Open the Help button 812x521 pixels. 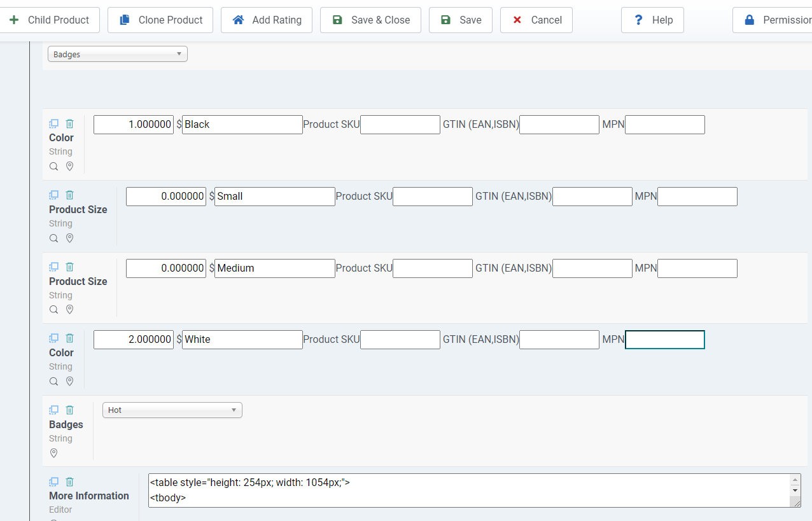pyautogui.click(x=652, y=20)
